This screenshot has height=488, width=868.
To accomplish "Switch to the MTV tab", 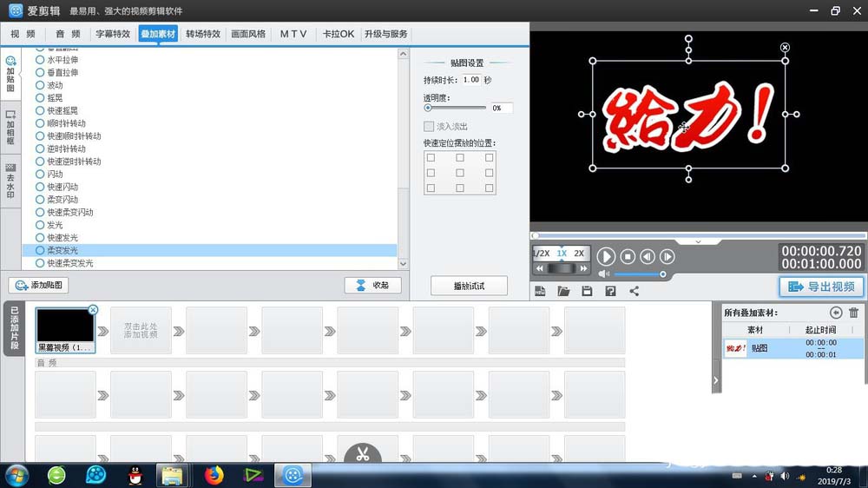I will point(293,34).
